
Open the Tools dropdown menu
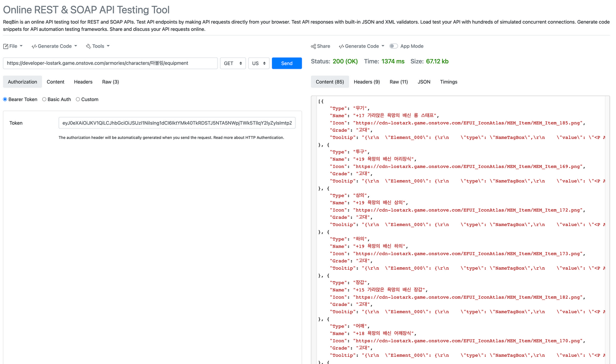coord(98,46)
